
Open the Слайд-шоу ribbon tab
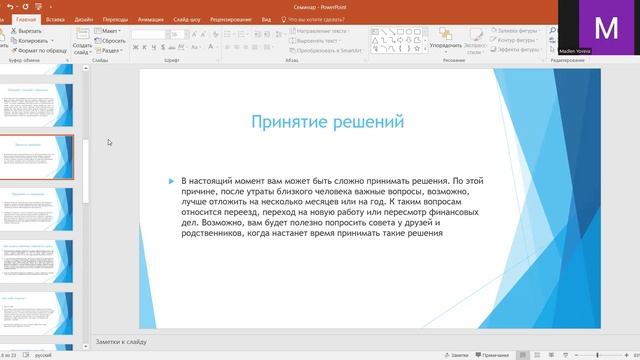pyautogui.click(x=187, y=19)
